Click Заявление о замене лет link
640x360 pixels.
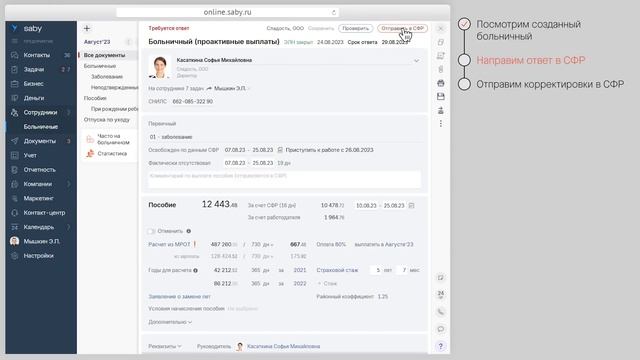coord(180,296)
